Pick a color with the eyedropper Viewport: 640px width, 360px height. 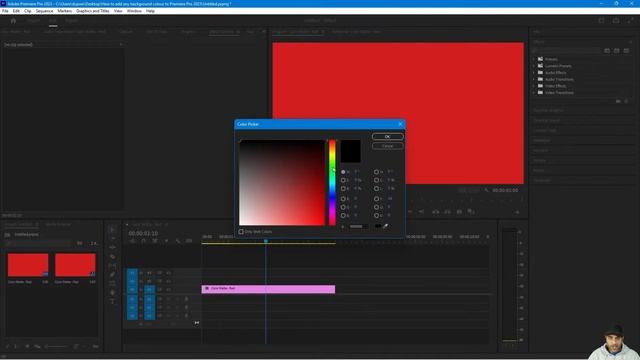click(385, 226)
